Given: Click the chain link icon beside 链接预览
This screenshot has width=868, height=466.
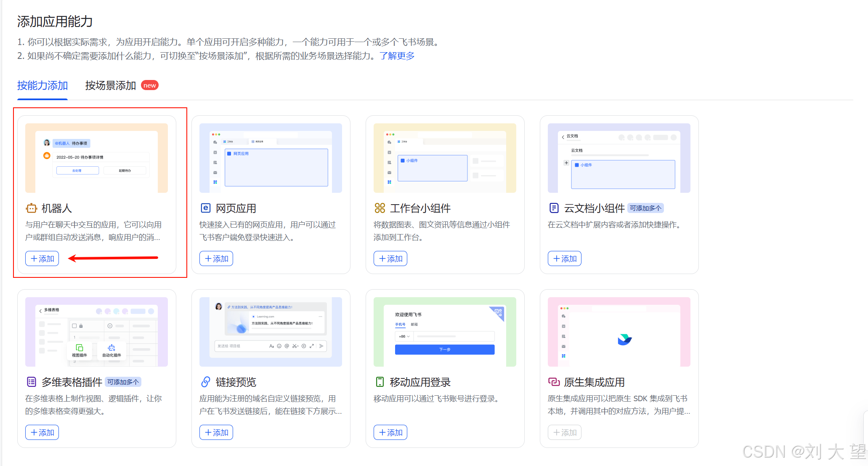Looking at the screenshot, I should pos(205,382).
